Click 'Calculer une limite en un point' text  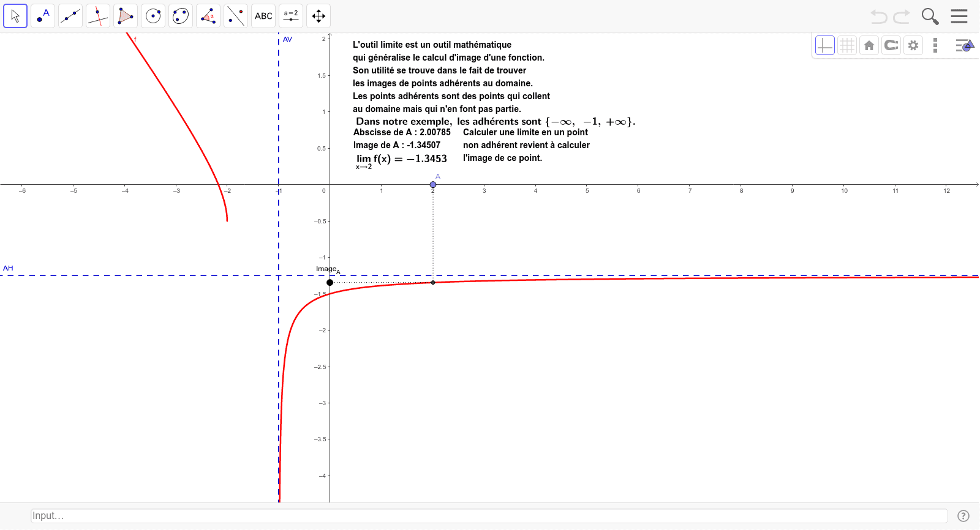click(526, 132)
